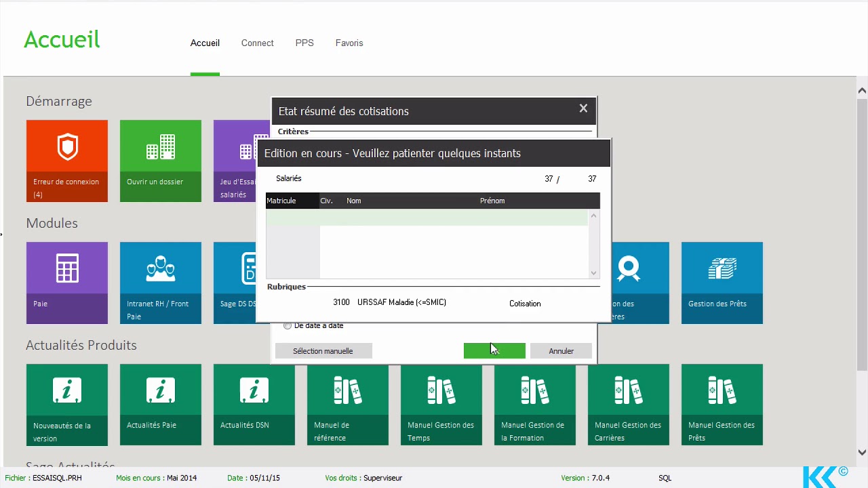Click the Matricule column header
The height and width of the screenshot is (488, 868).
292,201
